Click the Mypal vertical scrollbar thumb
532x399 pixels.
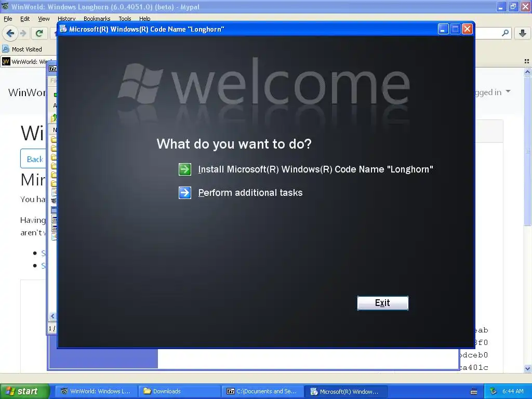click(527, 151)
